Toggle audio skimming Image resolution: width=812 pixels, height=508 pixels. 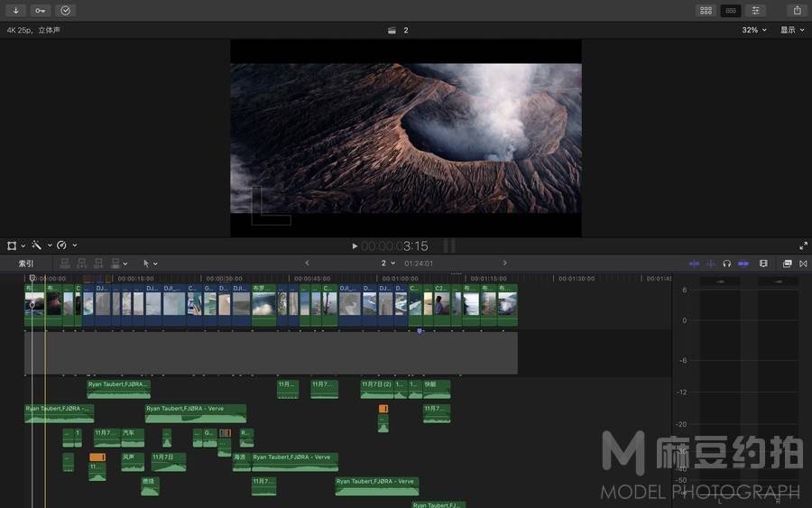[x=711, y=263]
